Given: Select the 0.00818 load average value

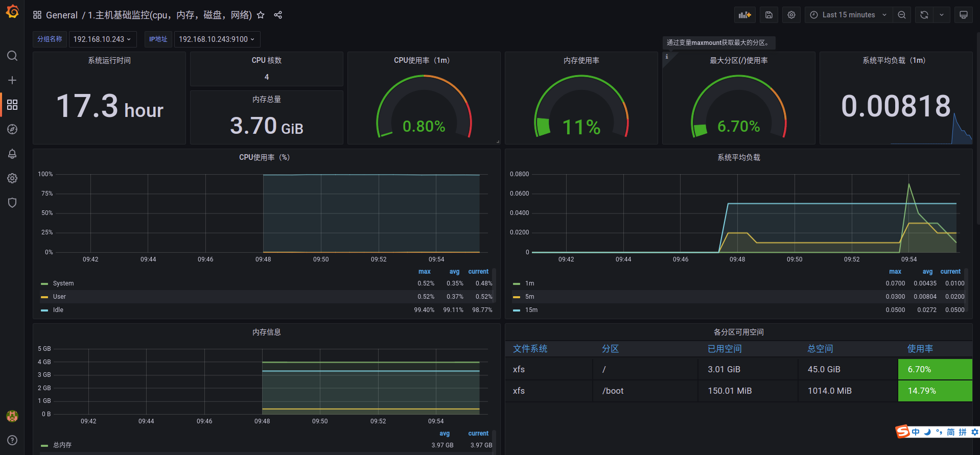Looking at the screenshot, I should pos(896,106).
